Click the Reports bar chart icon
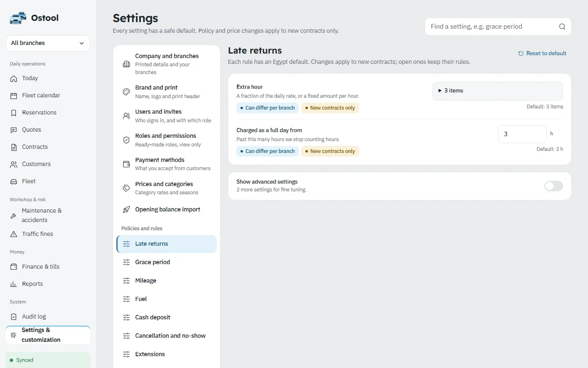Viewport: 588px width, 368px height. click(14, 284)
